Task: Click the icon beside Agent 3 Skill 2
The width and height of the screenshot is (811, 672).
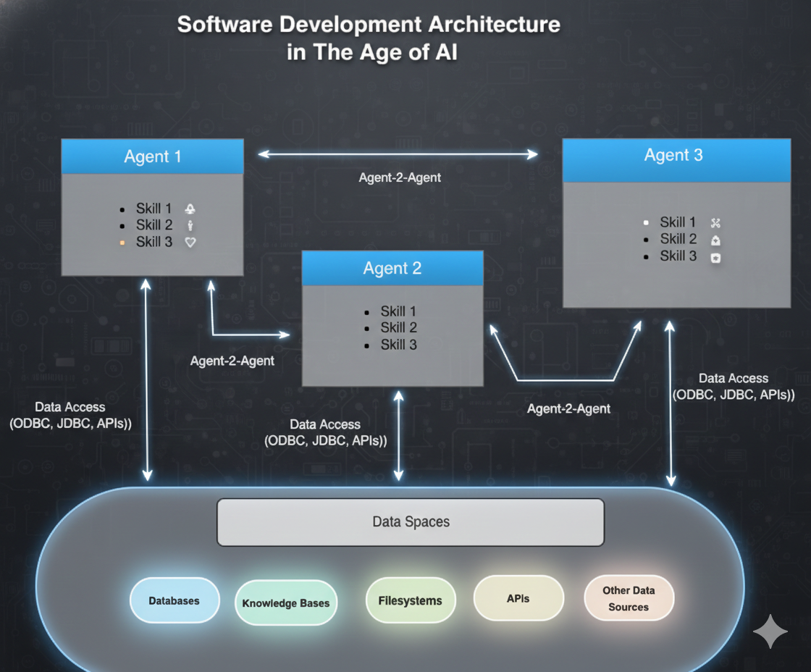Action: coord(716,240)
